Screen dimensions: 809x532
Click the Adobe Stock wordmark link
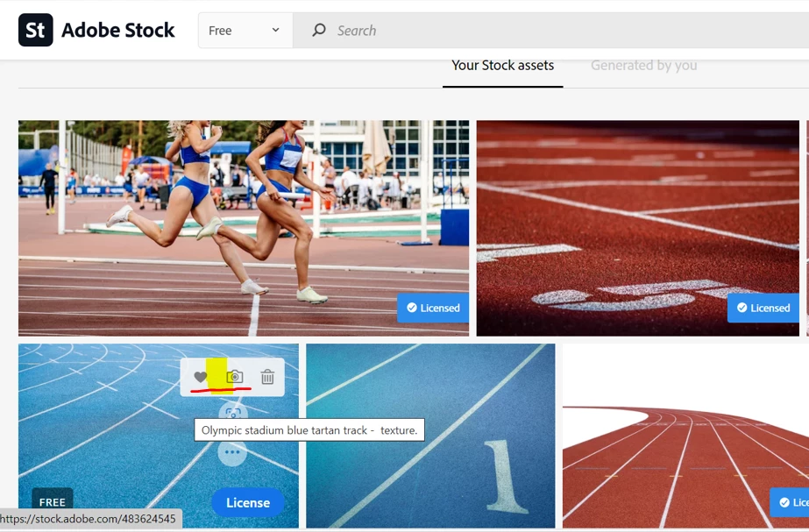tap(118, 30)
